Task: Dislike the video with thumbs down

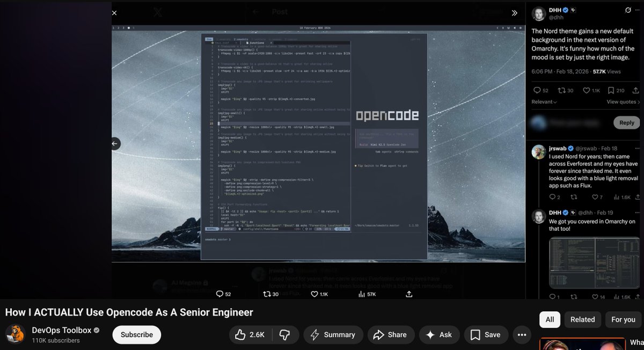Action: 284,334
